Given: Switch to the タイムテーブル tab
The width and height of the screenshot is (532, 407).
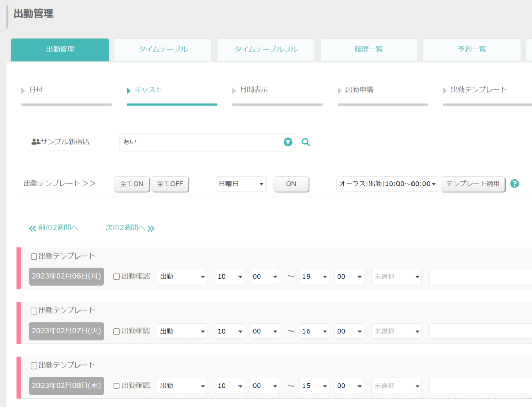Looking at the screenshot, I should (163, 49).
